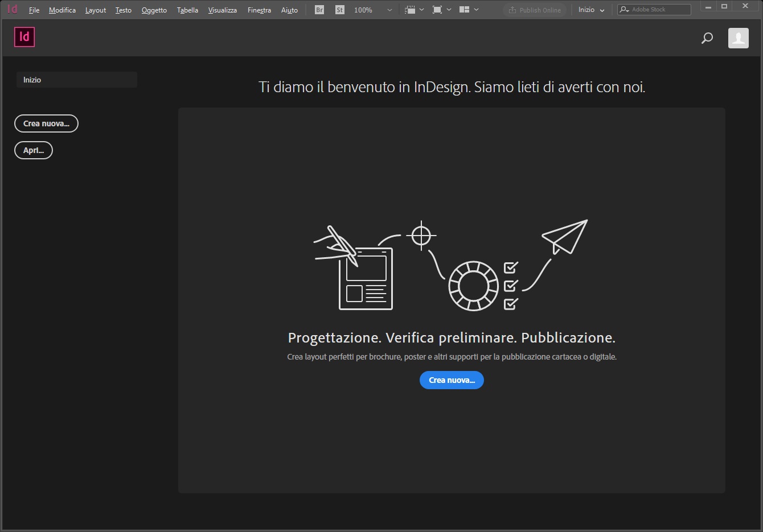Open the user profile avatar icon
This screenshot has width=763, height=532.
coord(738,38)
